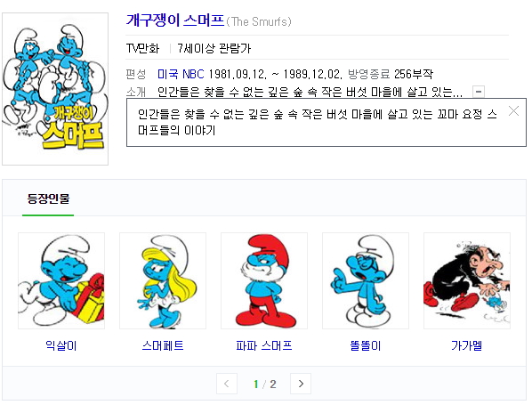Open the Smurfs poster thumbnail
The width and height of the screenshot is (532, 405).
tap(55, 89)
